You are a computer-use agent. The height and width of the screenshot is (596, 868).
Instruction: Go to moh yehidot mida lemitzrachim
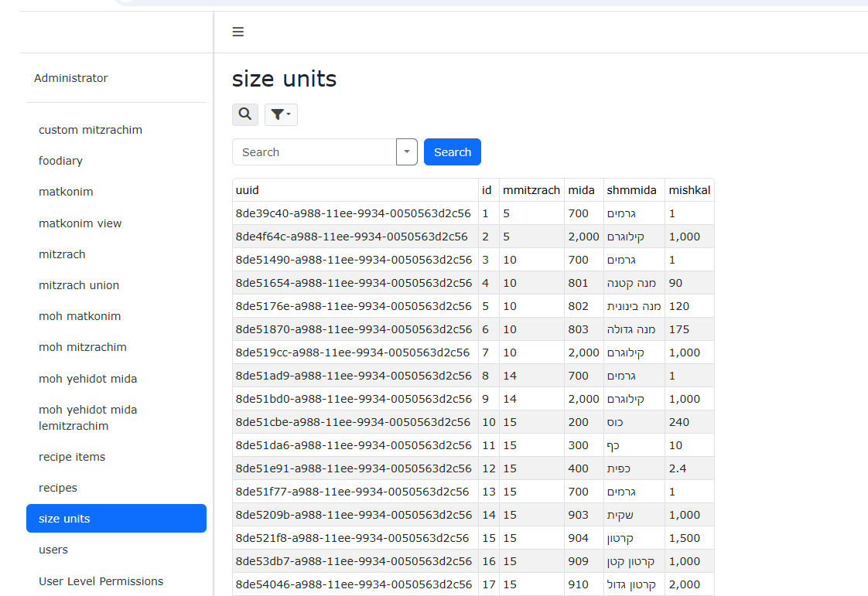click(x=87, y=417)
